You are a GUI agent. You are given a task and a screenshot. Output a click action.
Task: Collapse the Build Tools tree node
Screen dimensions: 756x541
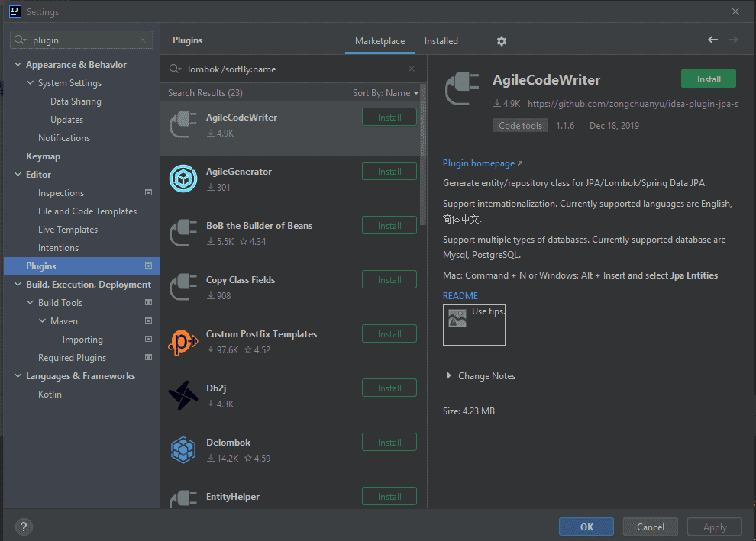[x=31, y=303]
